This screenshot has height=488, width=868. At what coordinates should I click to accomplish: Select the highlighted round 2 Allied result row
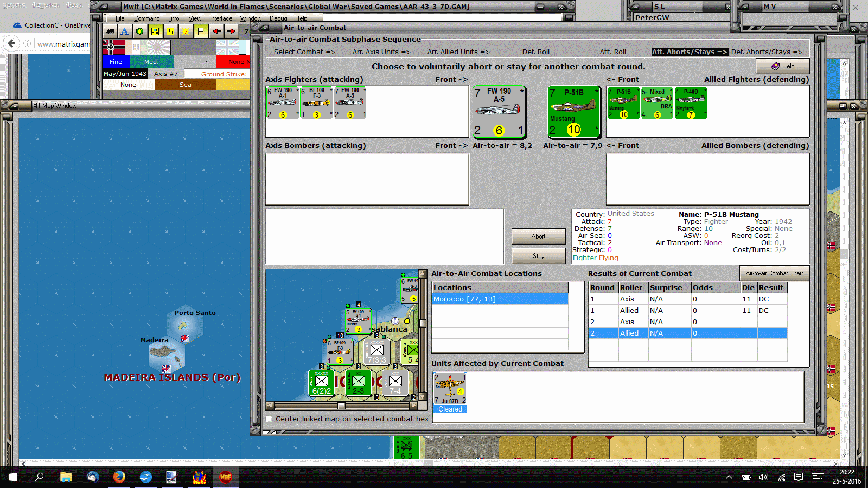point(688,333)
